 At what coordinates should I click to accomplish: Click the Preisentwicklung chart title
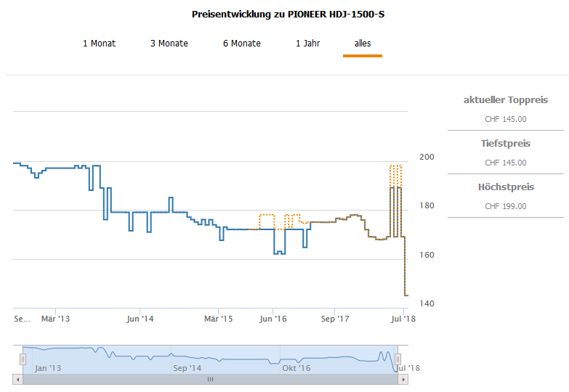click(288, 15)
